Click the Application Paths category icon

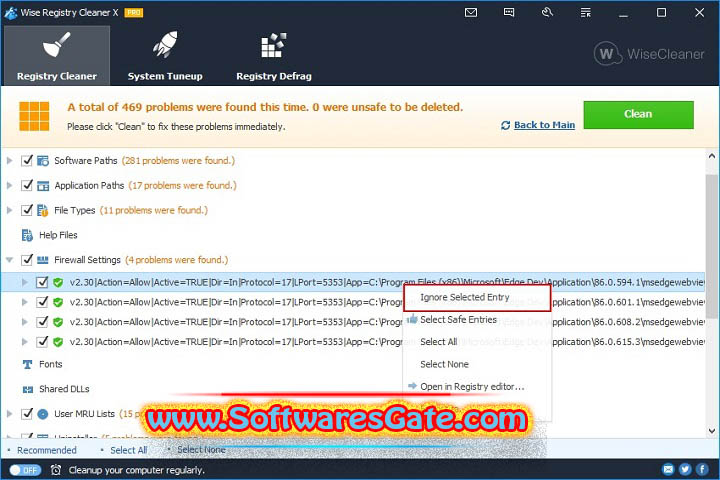(43, 186)
